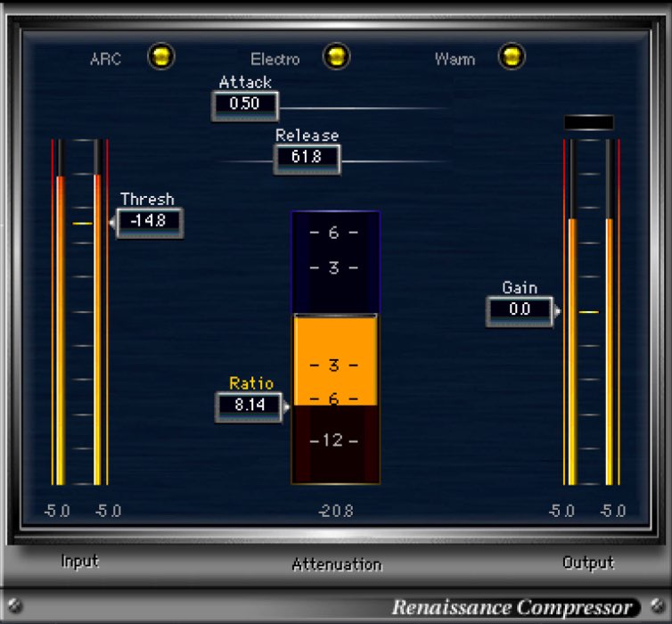Click the Ratio label
Screen dimensions: 672x624
[251, 383]
